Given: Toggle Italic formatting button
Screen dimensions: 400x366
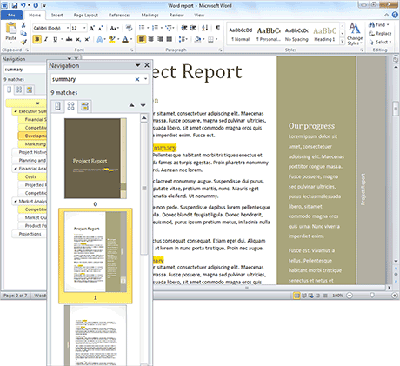Looking at the screenshot, I should coord(46,39).
